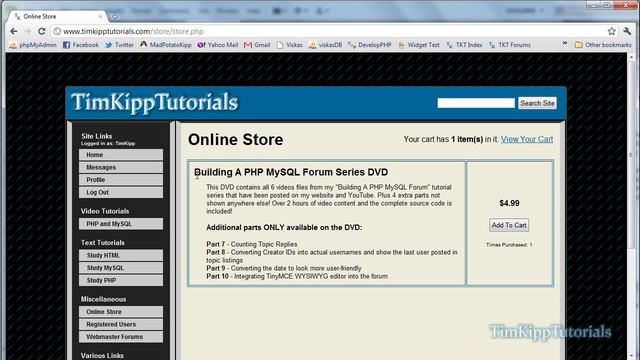Select the Online Store browser tab
640x360 pixels.
[57, 16]
